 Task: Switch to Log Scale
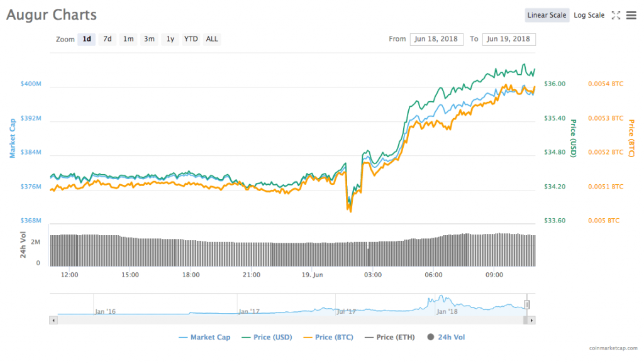[x=589, y=15]
